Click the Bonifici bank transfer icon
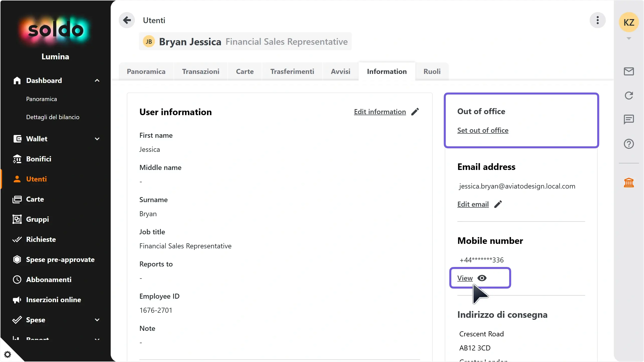Screen dimensions: 644x362 17,159
